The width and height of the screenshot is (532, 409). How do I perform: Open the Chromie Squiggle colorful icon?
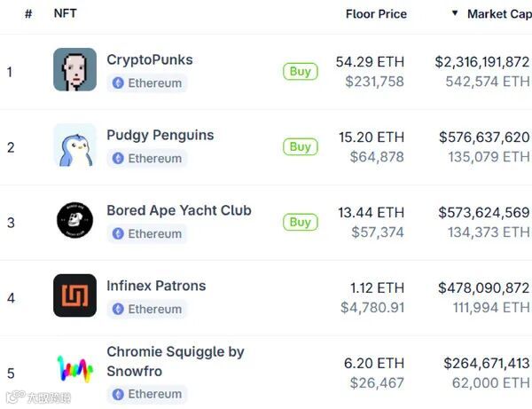tap(74, 370)
